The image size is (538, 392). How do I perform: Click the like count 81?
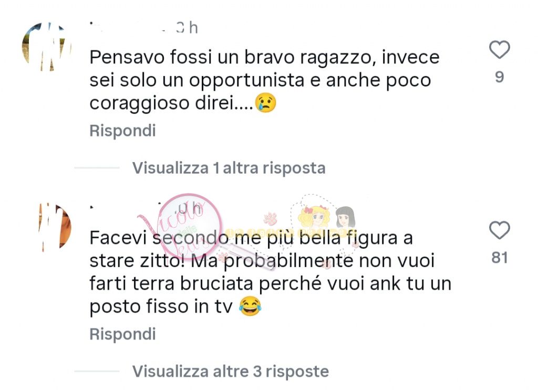[500, 258]
